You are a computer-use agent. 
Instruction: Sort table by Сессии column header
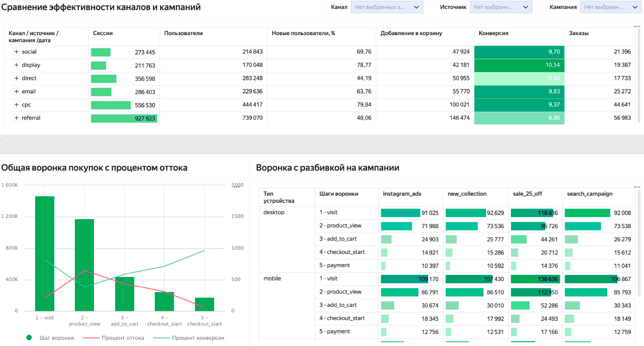click(103, 33)
